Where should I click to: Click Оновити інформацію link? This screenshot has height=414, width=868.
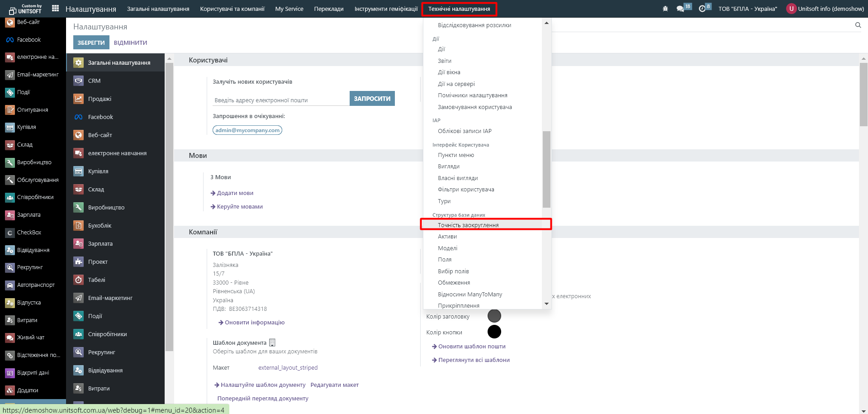pyautogui.click(x=251, y=322)
